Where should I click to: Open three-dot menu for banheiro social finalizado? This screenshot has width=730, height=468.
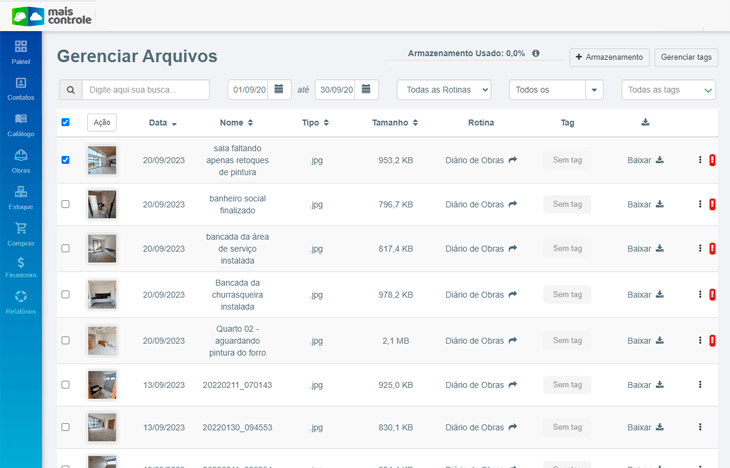click(700, 204)
